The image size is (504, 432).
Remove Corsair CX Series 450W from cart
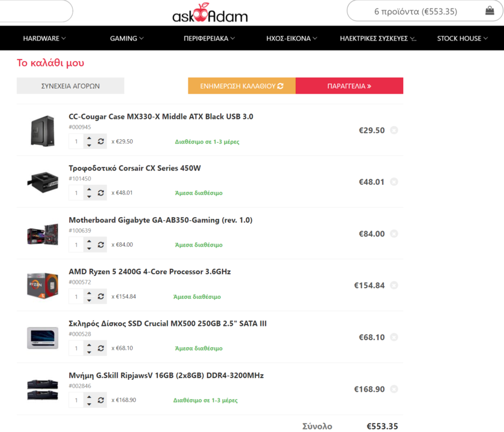[394, 182]
